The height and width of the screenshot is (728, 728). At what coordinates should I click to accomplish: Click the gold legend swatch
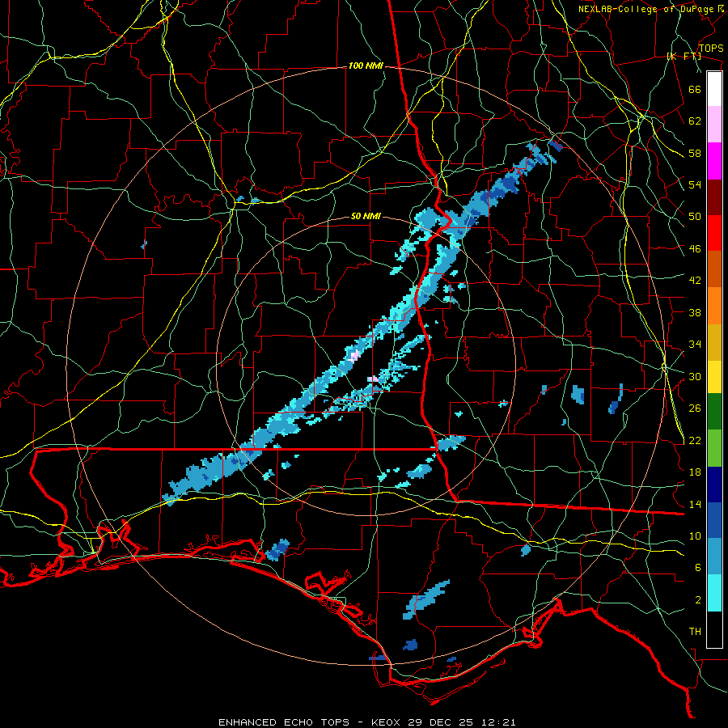pos(714,342)
